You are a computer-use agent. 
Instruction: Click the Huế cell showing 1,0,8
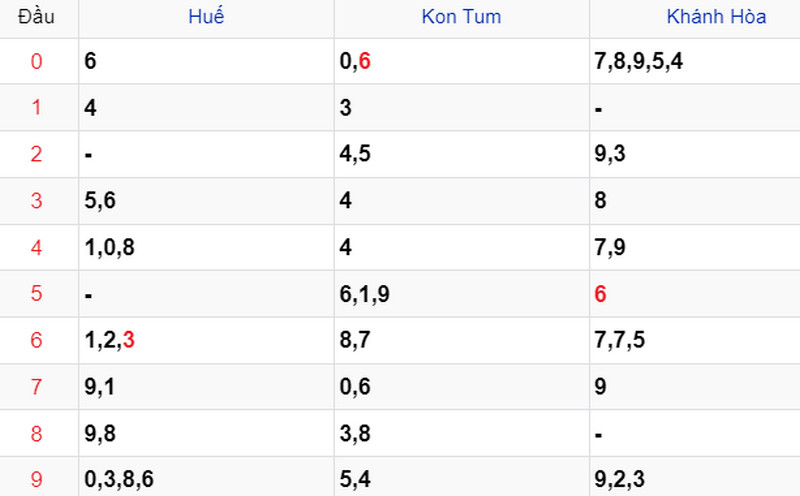tap(206, 247)
